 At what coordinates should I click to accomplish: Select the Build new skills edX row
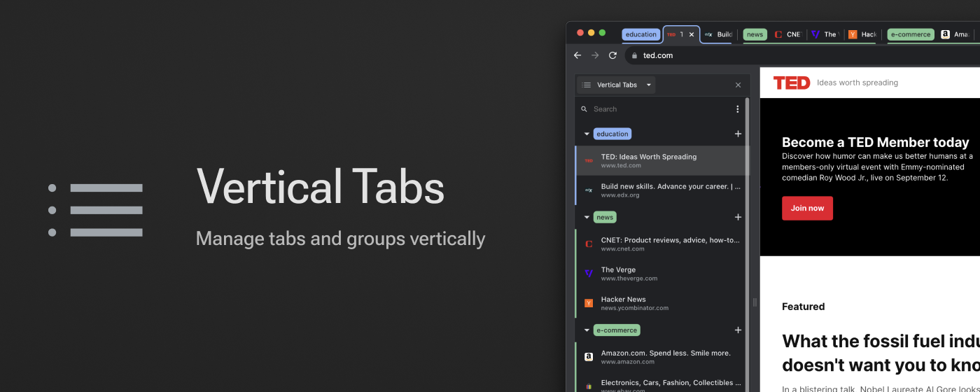coord(660,190)
